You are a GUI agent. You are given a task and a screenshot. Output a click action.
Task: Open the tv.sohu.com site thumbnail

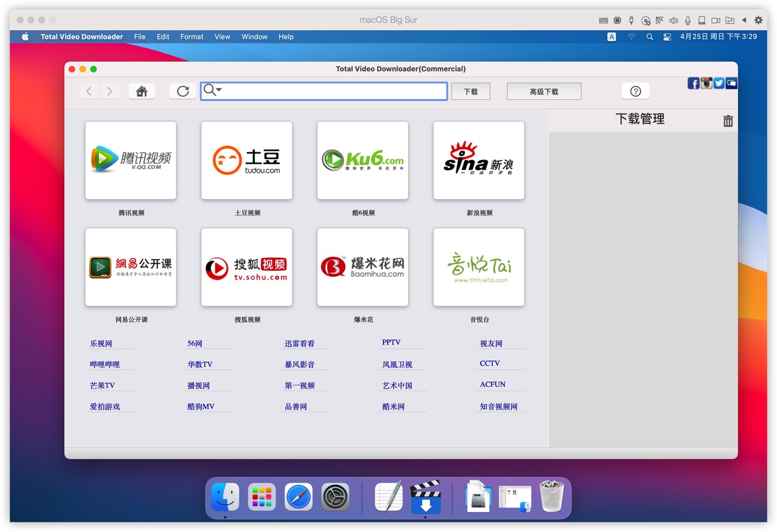pyautogui.click(x=247, y=267)
